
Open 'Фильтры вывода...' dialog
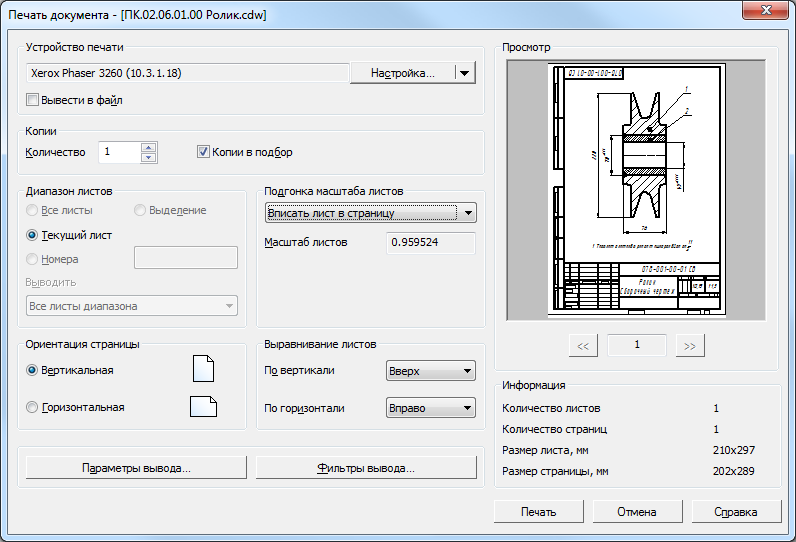pos(365,468)
